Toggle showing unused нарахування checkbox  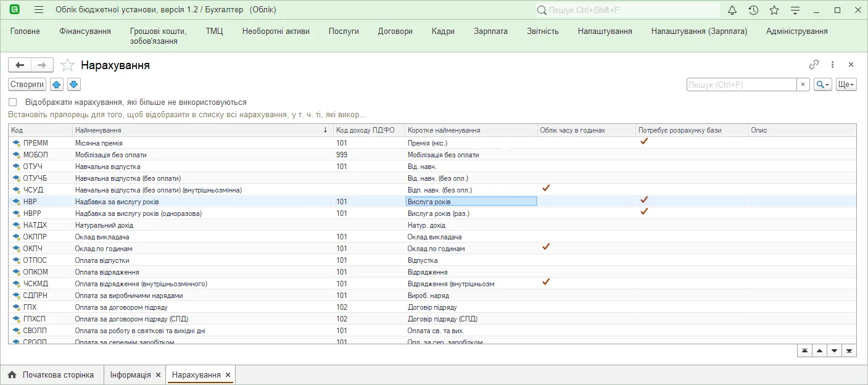[x=13, y=102]
